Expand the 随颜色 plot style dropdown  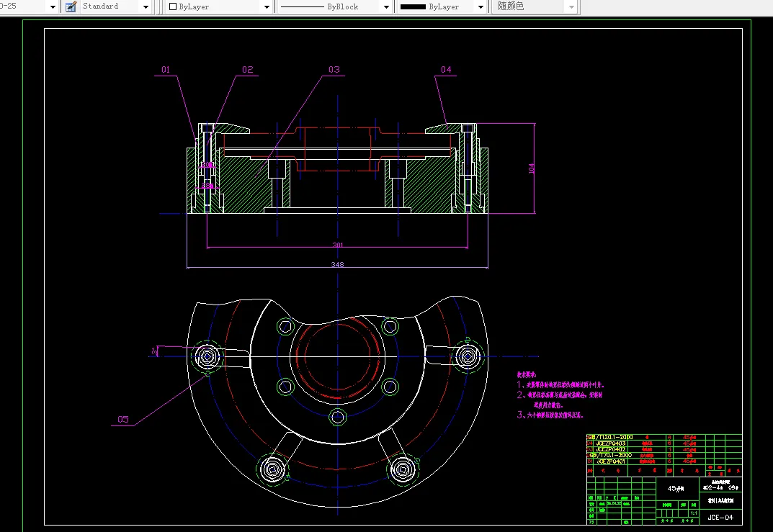point(571,7)
